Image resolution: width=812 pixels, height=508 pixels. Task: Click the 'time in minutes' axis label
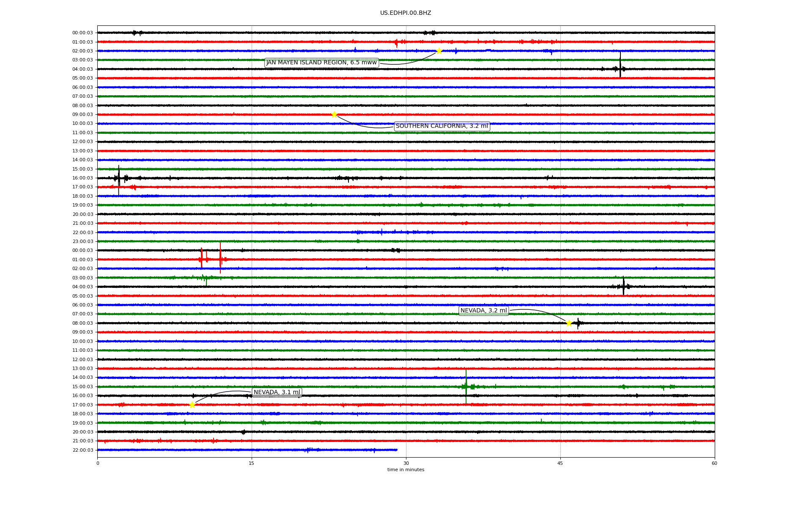[x=405, y=469]
